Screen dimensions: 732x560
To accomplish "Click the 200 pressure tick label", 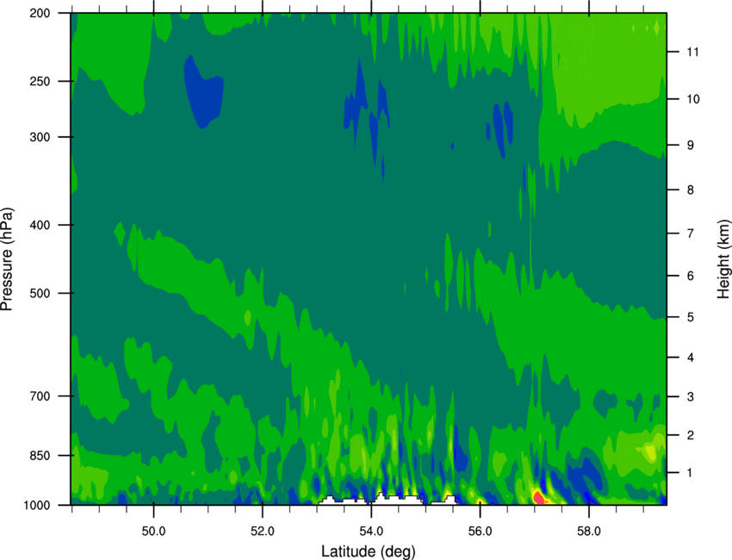I will click(40, 13).
